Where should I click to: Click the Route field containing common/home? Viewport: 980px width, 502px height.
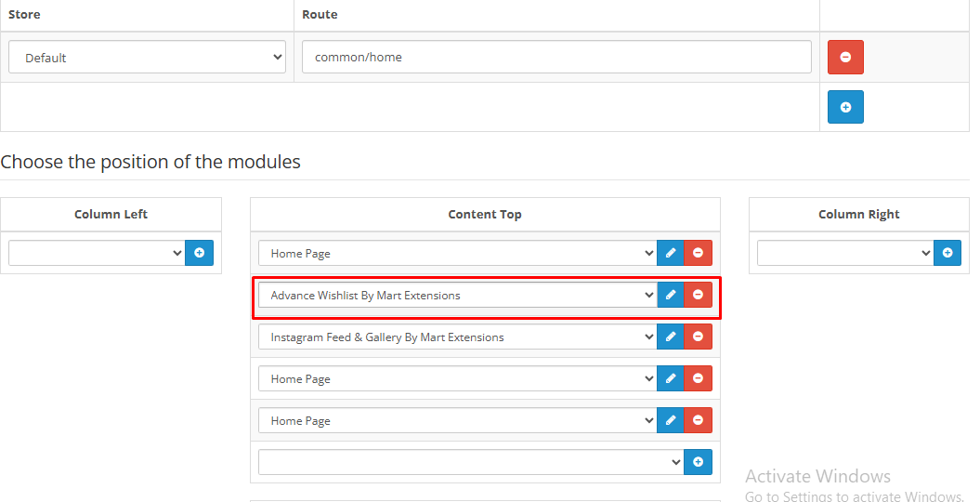(x=556, y=57)
